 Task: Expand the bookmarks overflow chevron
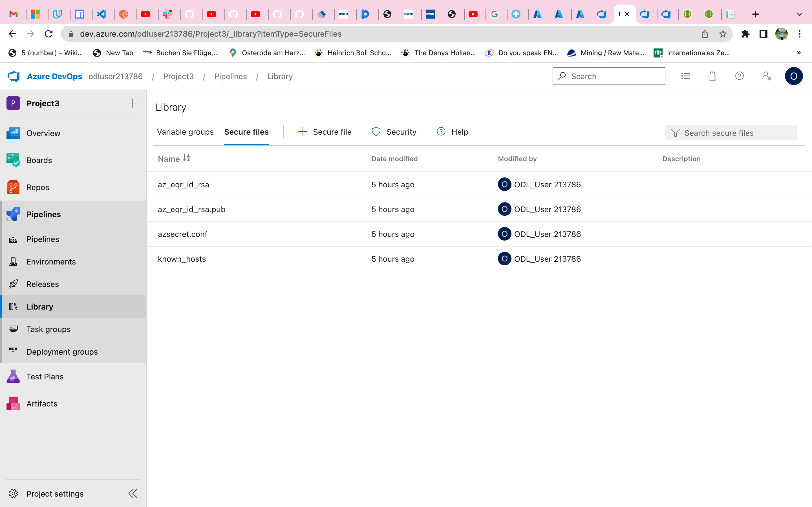[x=798, y=53]
